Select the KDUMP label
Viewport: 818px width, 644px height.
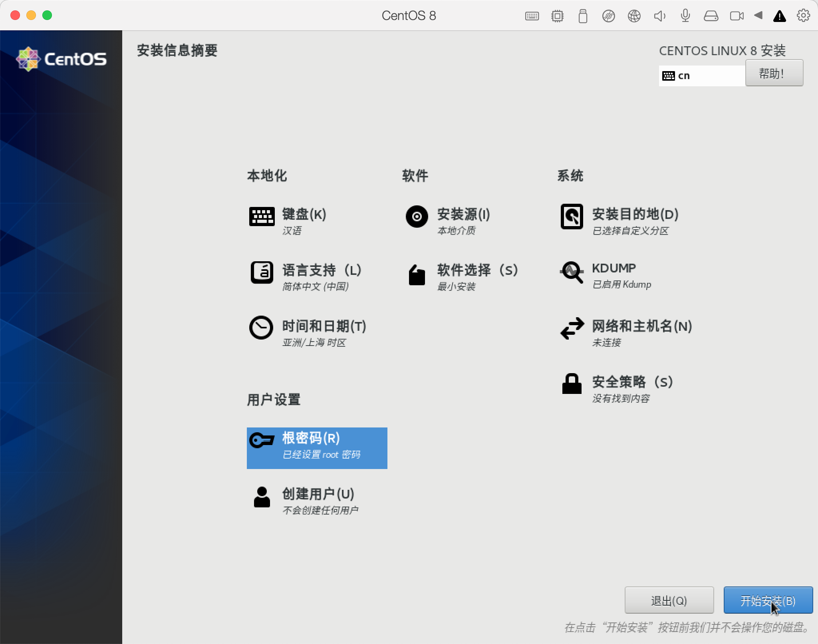click(614, 268)
